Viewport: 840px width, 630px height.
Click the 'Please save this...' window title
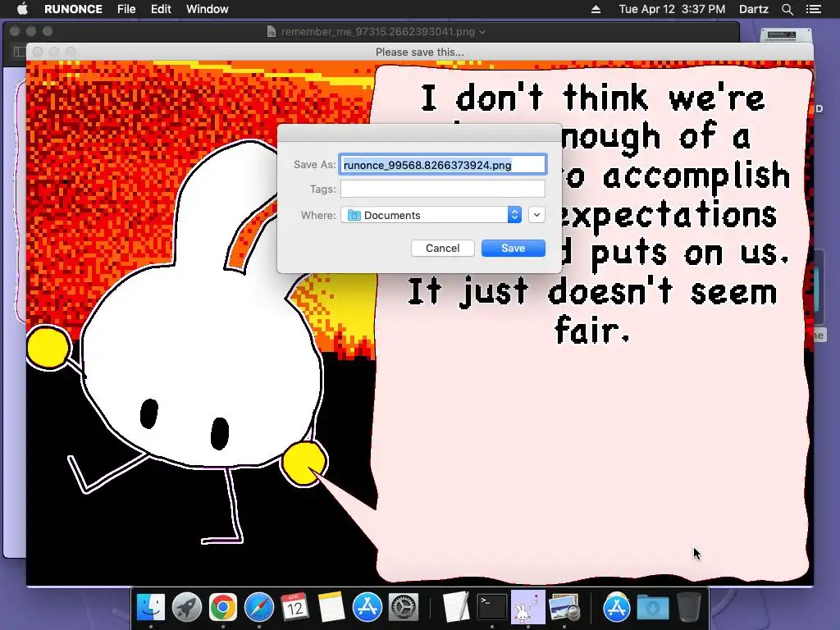419,52
